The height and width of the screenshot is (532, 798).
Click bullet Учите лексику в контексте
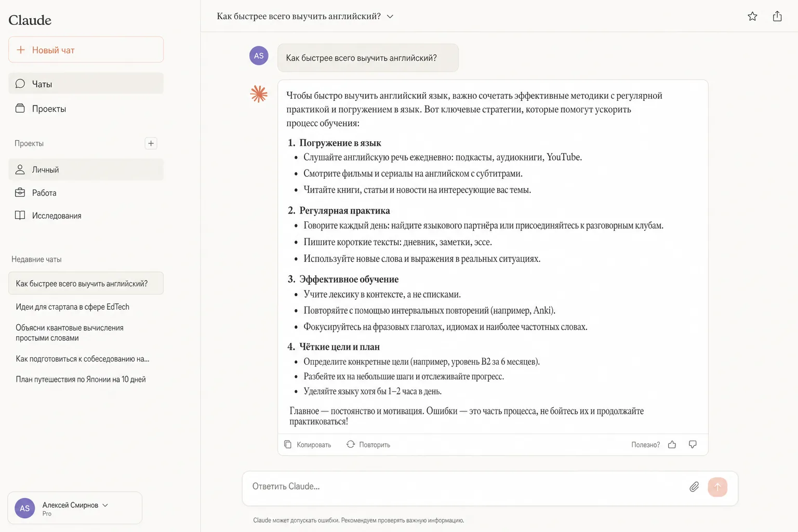point(382,295)
